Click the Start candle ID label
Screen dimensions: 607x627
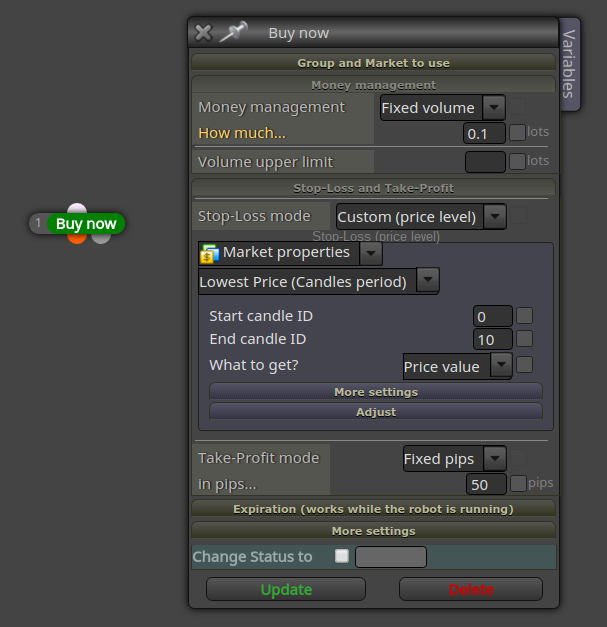pyautogui.click(x=261, y=316)
